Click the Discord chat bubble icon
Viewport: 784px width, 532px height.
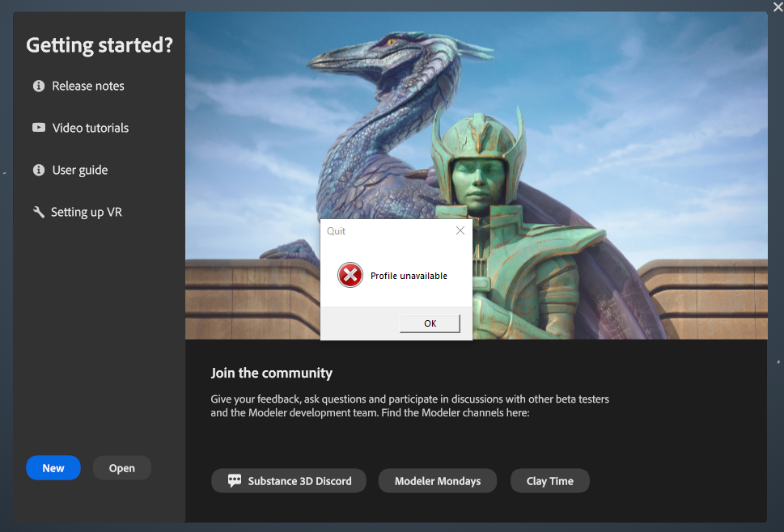coord(235,480)
